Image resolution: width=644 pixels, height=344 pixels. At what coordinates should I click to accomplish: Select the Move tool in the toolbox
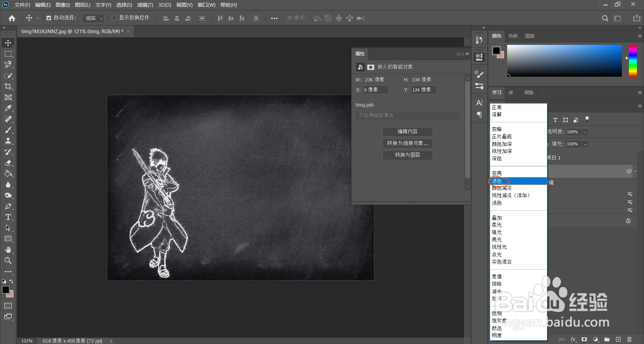(8, 43)
